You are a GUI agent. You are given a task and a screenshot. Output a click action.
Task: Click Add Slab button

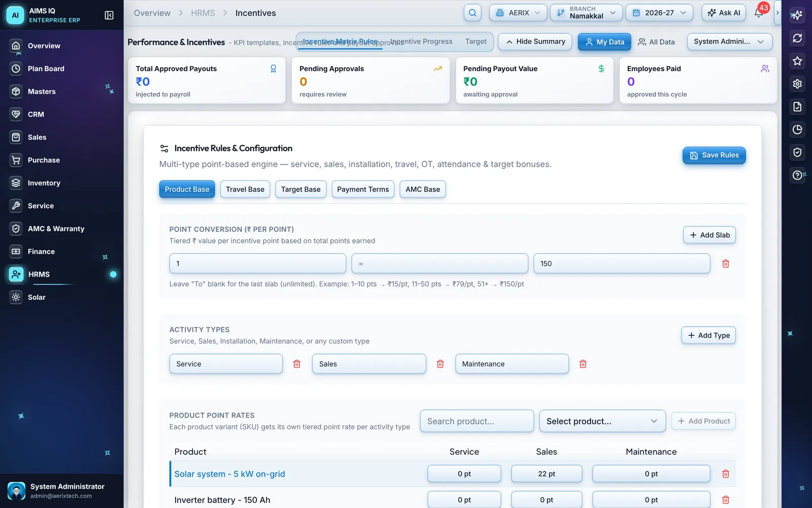coord(709,235)
